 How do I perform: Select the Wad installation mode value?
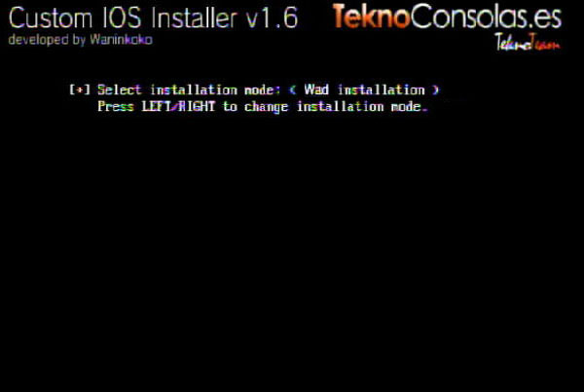pos(364,89)
